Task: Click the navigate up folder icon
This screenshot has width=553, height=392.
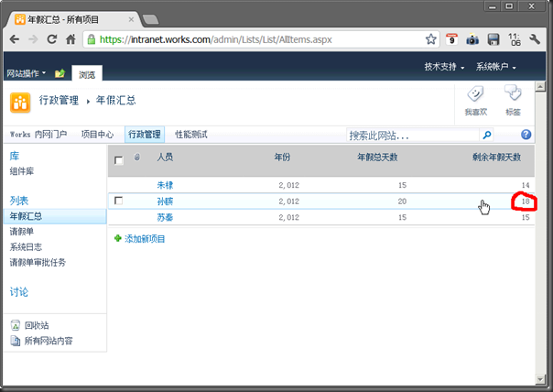Action: coord(60,72)
